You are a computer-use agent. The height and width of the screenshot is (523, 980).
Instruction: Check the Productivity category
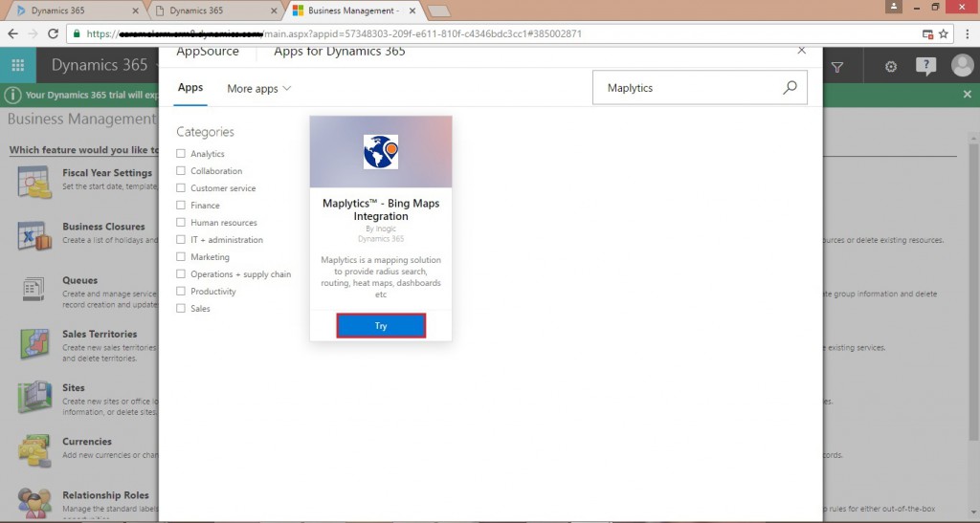tap(181, 291)
